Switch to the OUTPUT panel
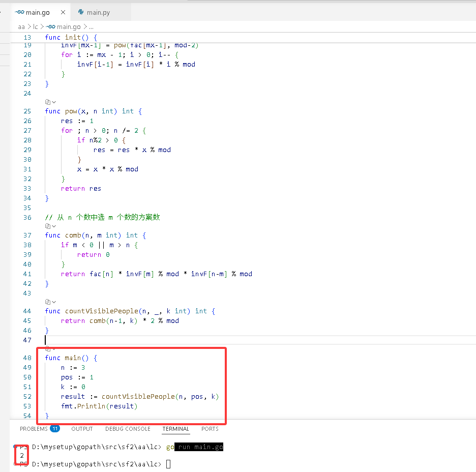The image size is (476, 472). 82,429
